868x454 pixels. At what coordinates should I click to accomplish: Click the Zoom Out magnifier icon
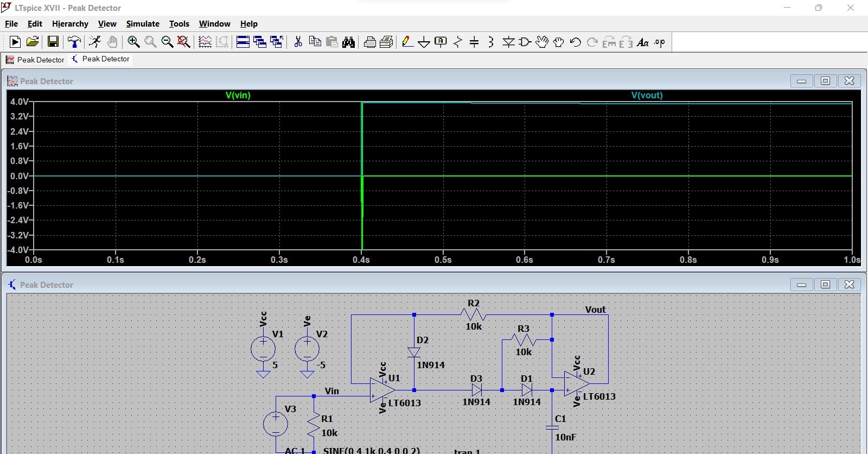(x=167, y=42)
